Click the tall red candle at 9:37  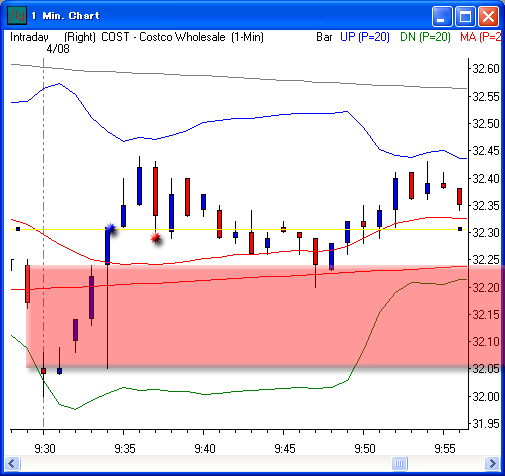155,191
